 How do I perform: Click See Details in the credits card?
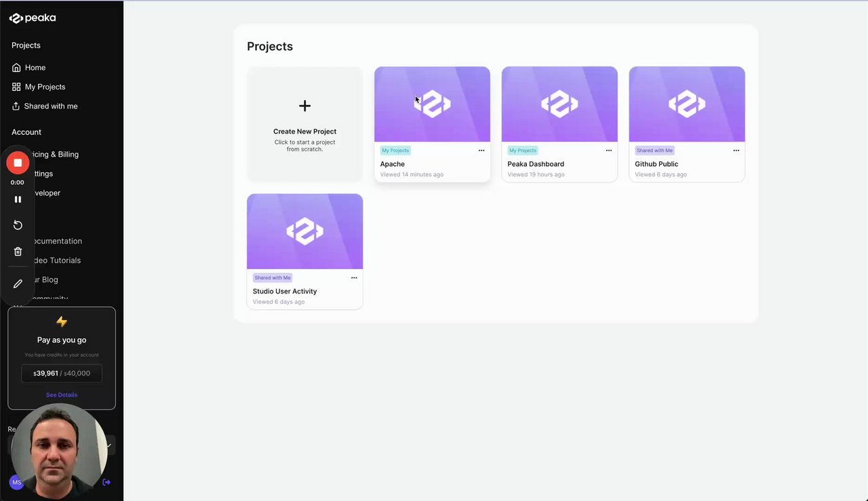[x=62, y=395]
